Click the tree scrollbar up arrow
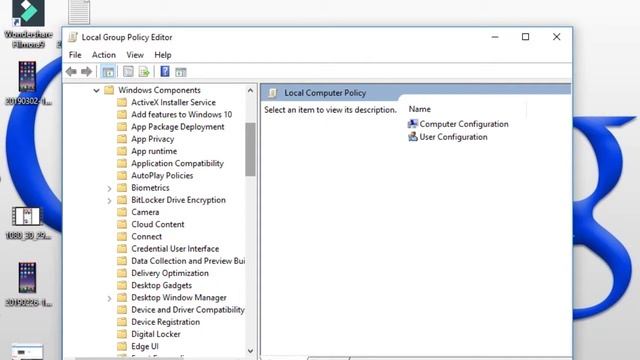640x360 pixels. (x=250, y=90)
